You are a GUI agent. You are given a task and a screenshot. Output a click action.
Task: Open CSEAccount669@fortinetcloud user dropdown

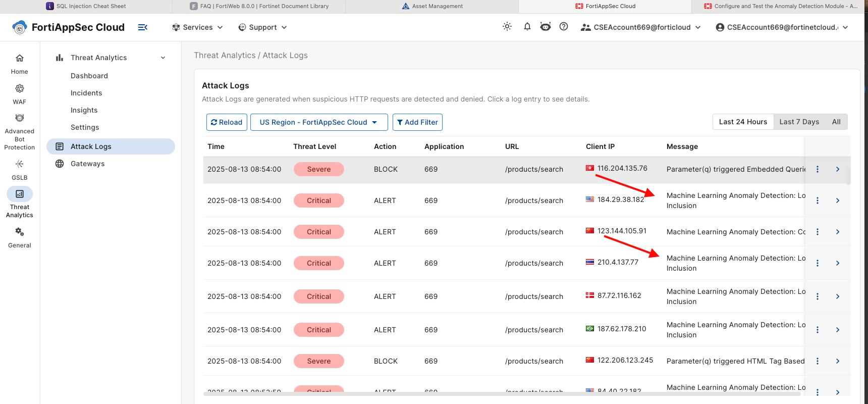pos(782,27)
